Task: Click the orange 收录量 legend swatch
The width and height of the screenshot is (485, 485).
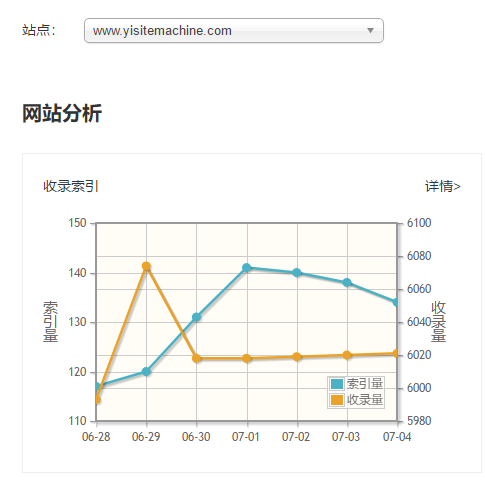Action: coord(337,400)
